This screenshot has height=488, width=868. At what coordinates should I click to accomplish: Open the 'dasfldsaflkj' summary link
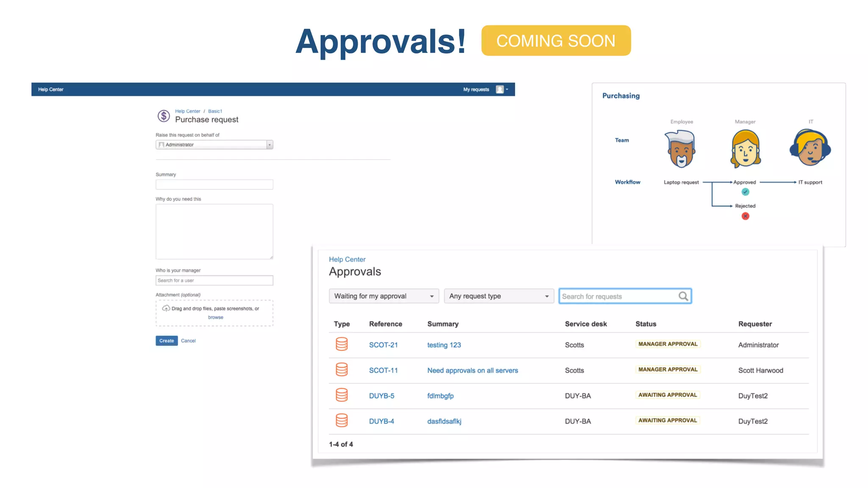[444, 421]
